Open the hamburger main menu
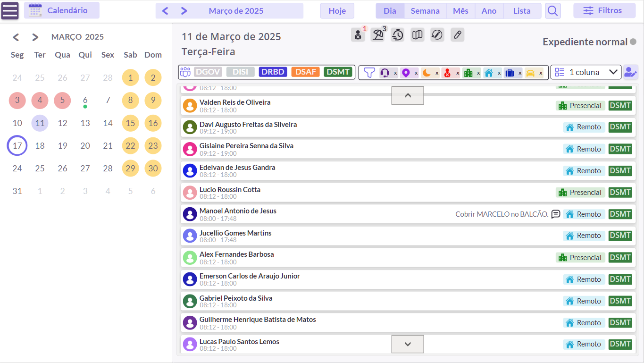Viewport: 644px width, 363px height. (10, 10)
